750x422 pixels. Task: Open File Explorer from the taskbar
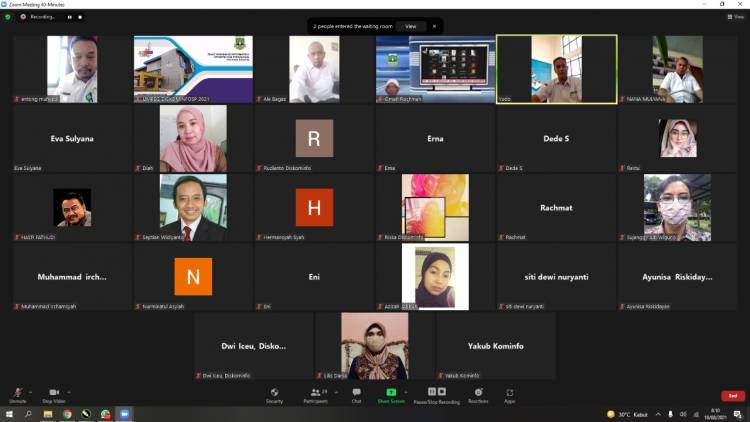(48, 414)
